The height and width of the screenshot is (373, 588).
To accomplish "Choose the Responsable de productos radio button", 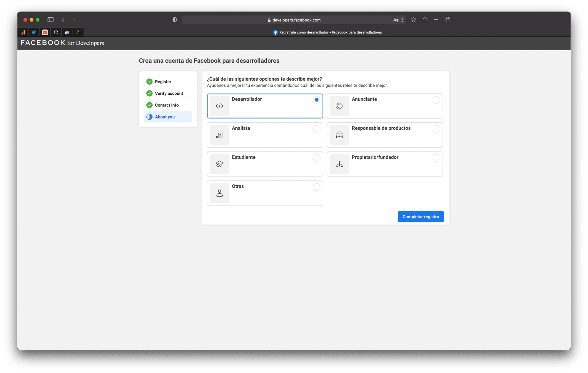I will coord(437,129).
